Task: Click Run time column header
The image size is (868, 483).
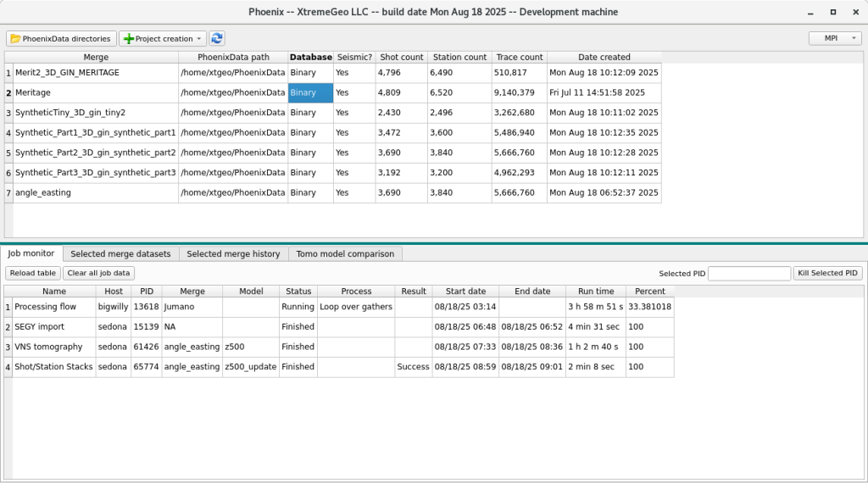Action: tap(596, 291)
